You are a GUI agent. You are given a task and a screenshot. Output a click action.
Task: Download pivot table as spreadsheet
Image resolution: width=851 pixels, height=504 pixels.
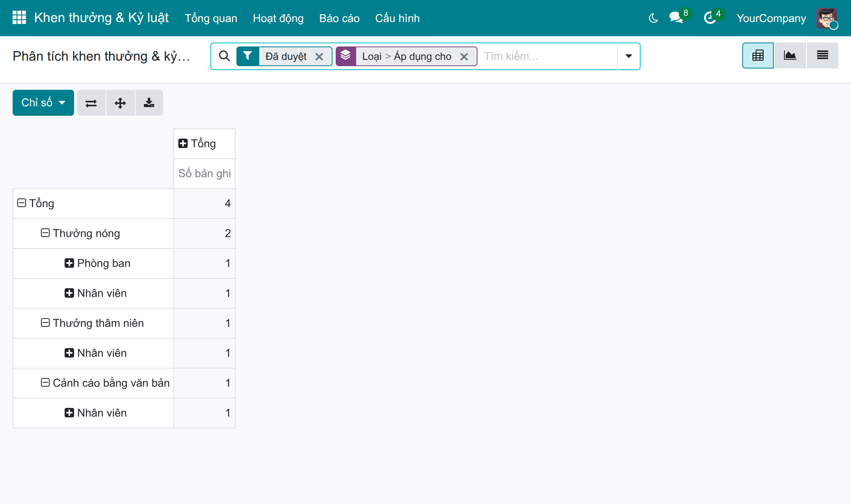(149, 103)
